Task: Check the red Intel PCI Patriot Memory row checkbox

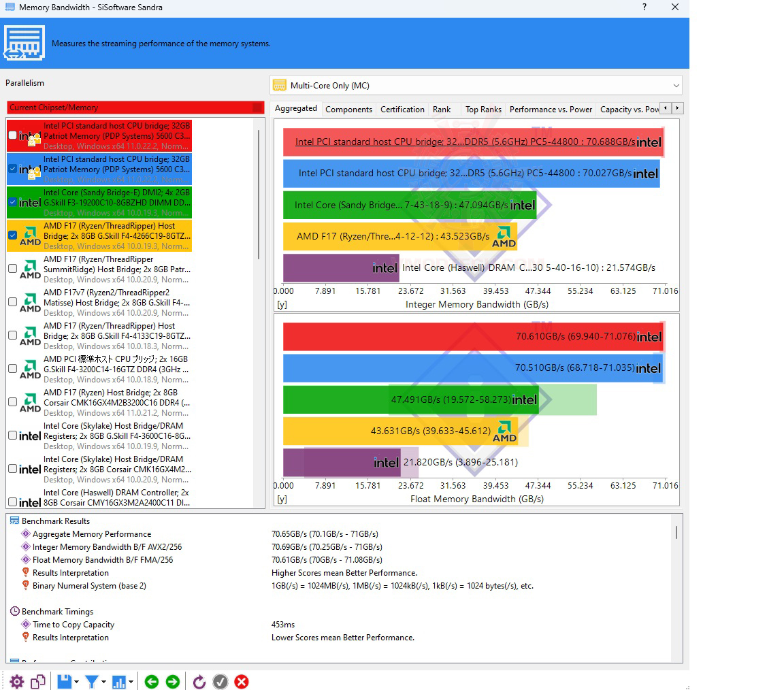Action: click(13, 135)
